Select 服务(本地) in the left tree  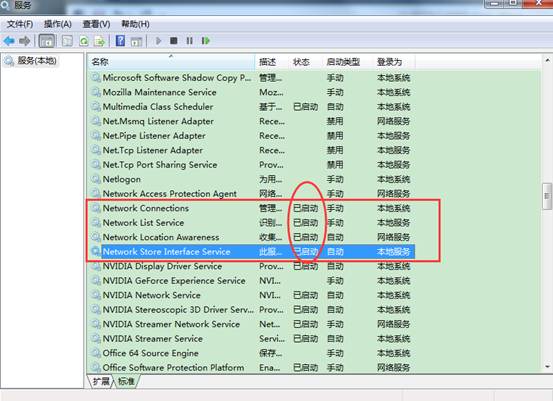(31, 61)
